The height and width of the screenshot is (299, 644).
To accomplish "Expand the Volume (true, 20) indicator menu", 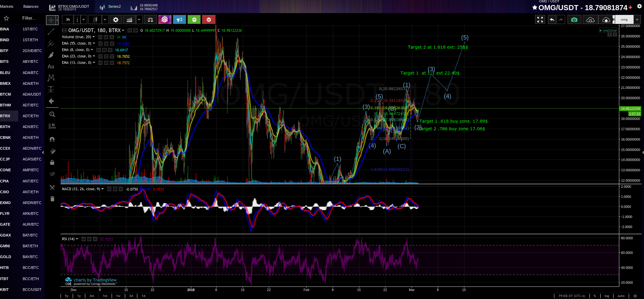I will (x=94, y=37).
